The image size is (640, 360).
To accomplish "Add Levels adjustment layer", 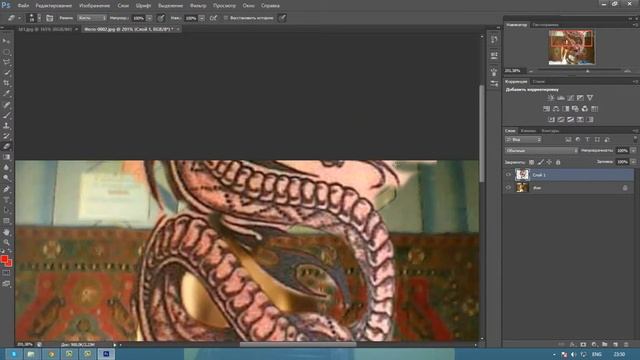I will (x=561, y=98).
